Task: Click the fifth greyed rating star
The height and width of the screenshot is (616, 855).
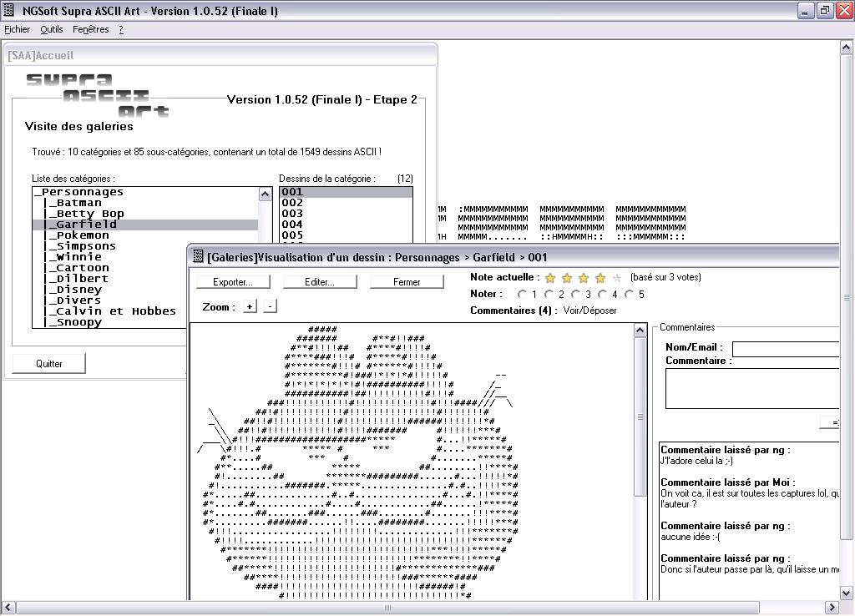Action: coord(617,279)
